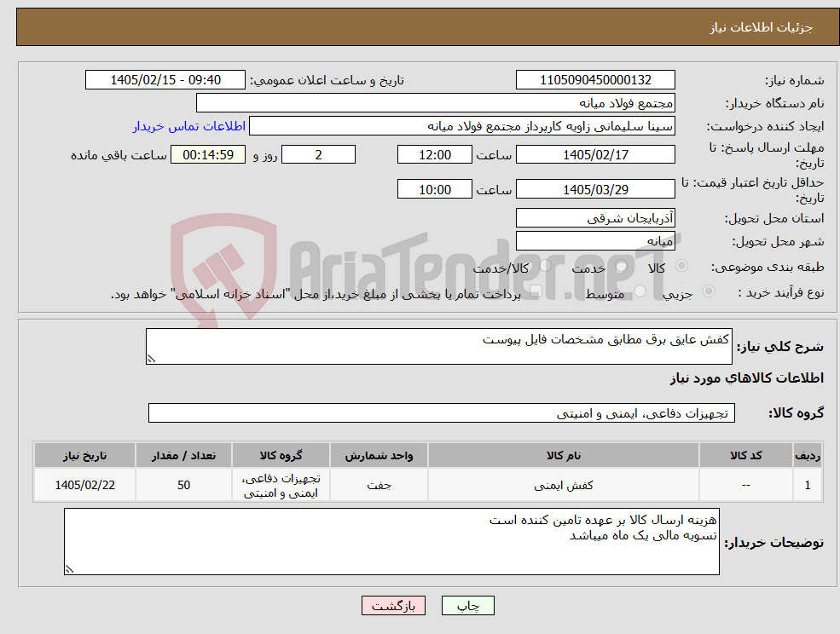Viewport: 840px width, 634px height.
Task: Click the price validity date 1405/03/29
Action: click(x=595, y=189)
